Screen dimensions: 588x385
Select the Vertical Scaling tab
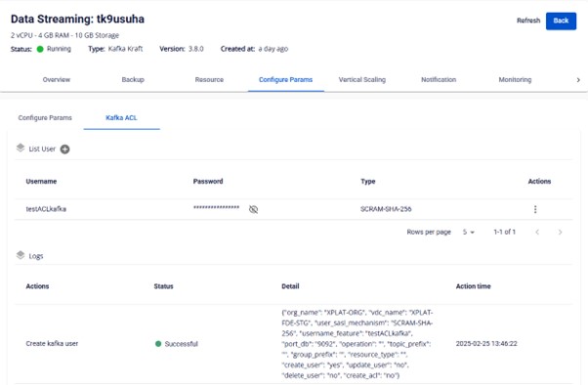pos(362,79)
